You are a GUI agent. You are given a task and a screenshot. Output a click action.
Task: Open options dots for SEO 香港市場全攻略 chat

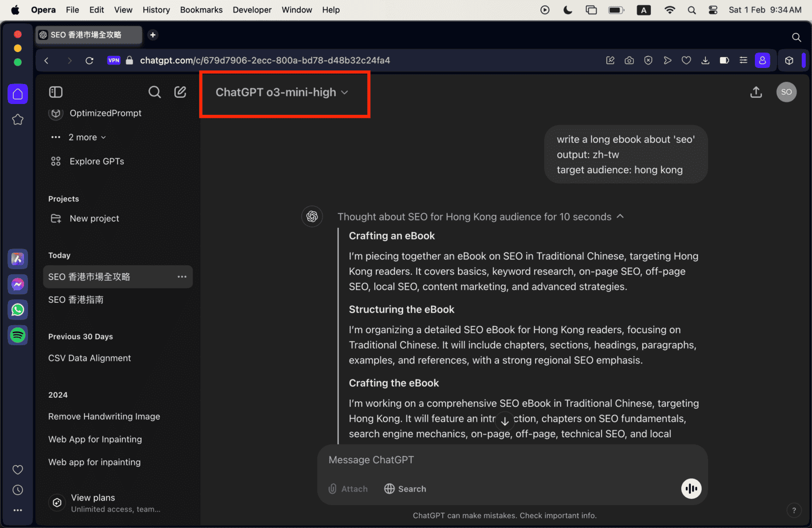(182, 277)
